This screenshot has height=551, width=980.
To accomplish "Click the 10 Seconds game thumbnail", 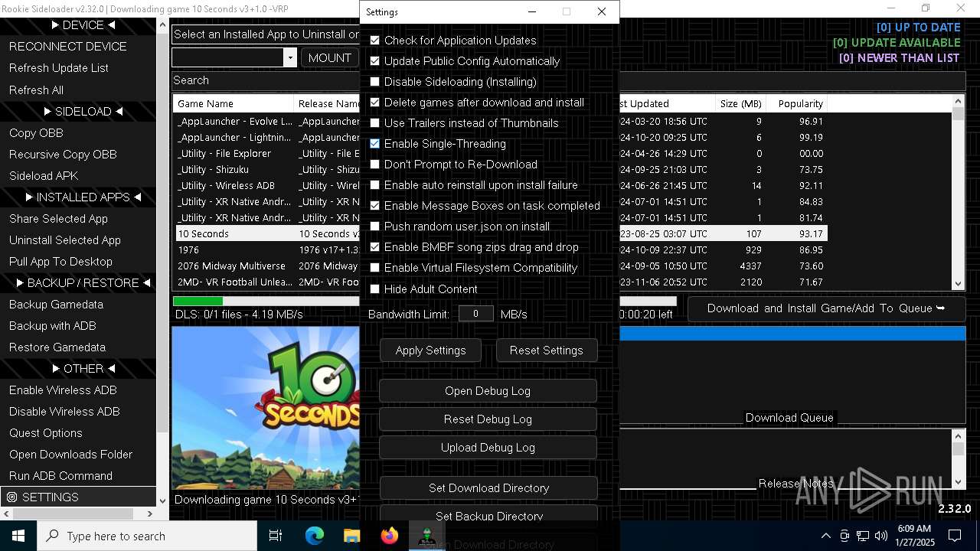I will tap(266, 409).
